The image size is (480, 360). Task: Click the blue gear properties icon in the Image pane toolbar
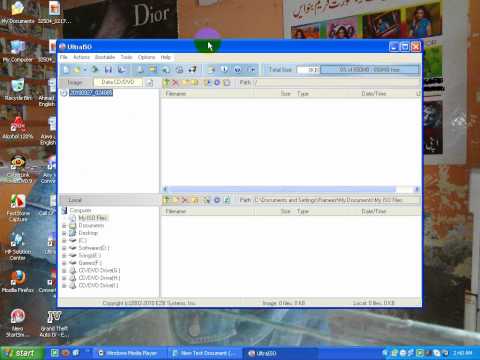coord(217,82)
